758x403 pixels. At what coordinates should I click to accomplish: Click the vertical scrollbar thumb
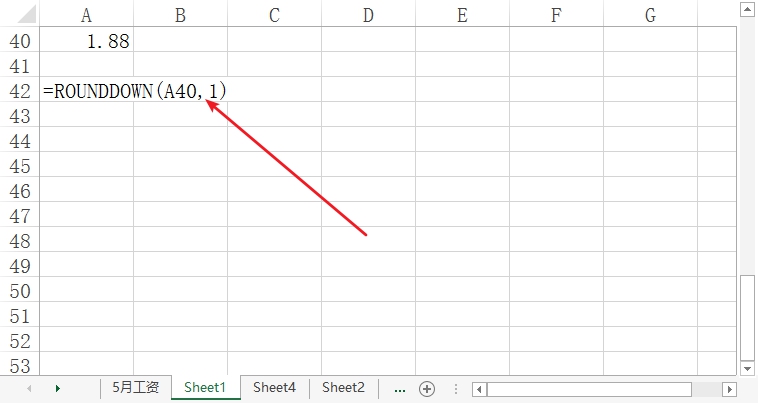[747, 317]
